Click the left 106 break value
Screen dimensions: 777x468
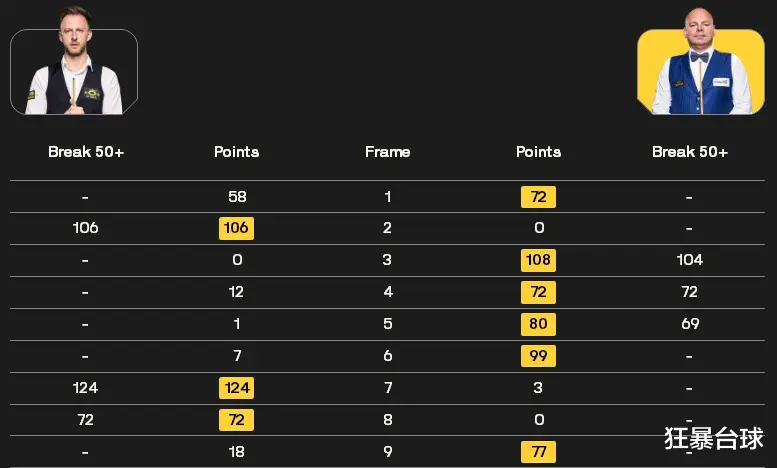85,228
